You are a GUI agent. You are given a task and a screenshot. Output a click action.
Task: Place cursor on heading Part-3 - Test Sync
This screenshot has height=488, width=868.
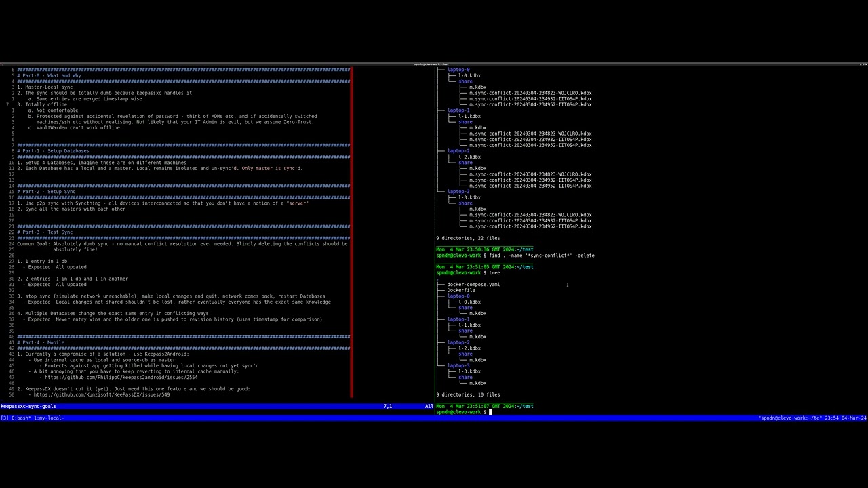[x=45, y=232]
